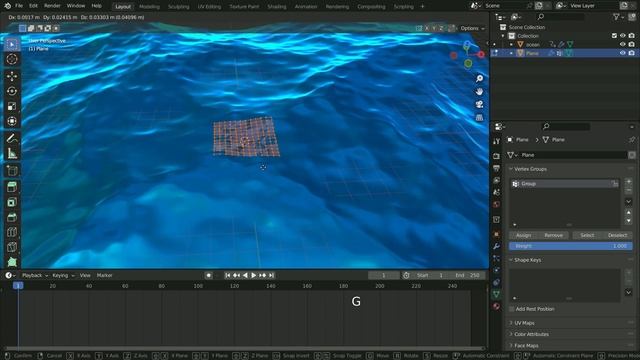This screenshot has height=360, width=640.
Task: Click the pan hand viewport gizmo
Action: [x=479, y=91]
